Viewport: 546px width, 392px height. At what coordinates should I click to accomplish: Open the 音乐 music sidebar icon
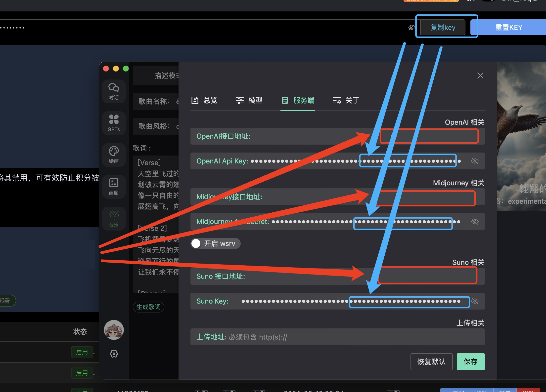pos(114,218)
